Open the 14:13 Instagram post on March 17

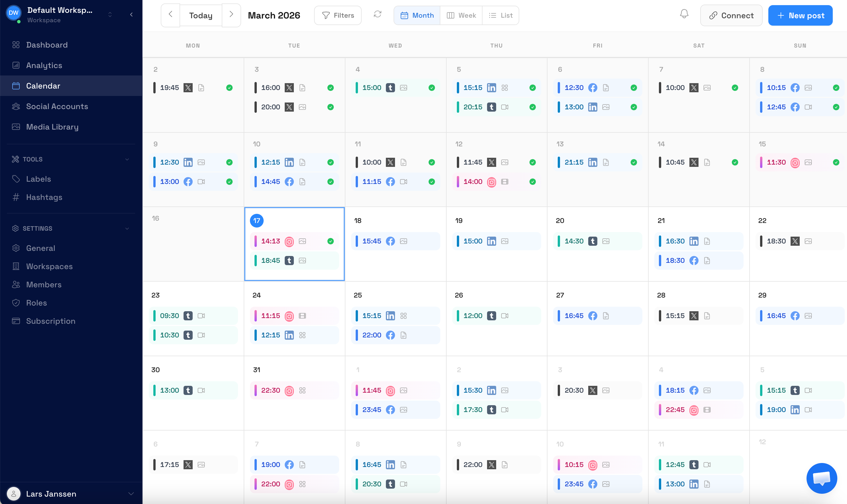point(294,241)
